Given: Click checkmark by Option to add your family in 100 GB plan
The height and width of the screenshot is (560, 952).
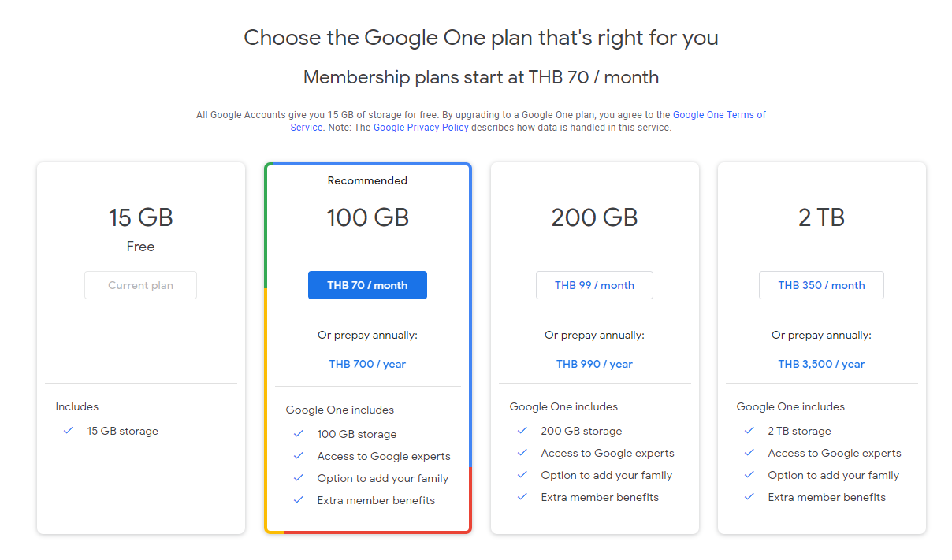Looking at the screenshot, I should [x=299, y=478].
